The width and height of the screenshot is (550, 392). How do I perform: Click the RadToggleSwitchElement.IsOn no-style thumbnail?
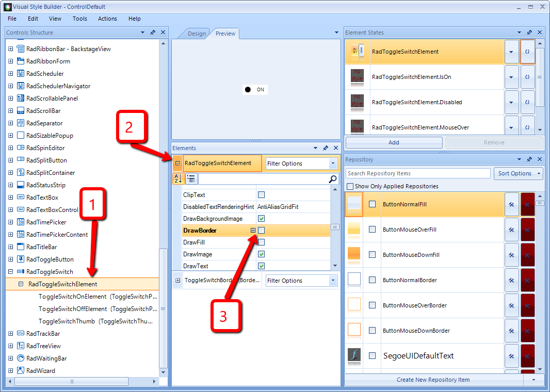pyautogui.click(x=357, y=77)
